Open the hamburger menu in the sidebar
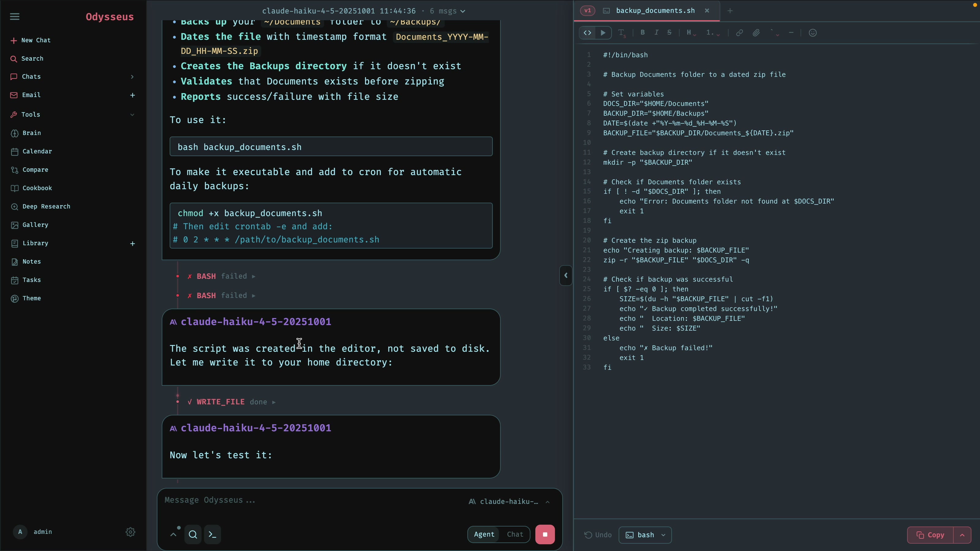The height and width of the screenshot is (551, 980). coord(14,16)
